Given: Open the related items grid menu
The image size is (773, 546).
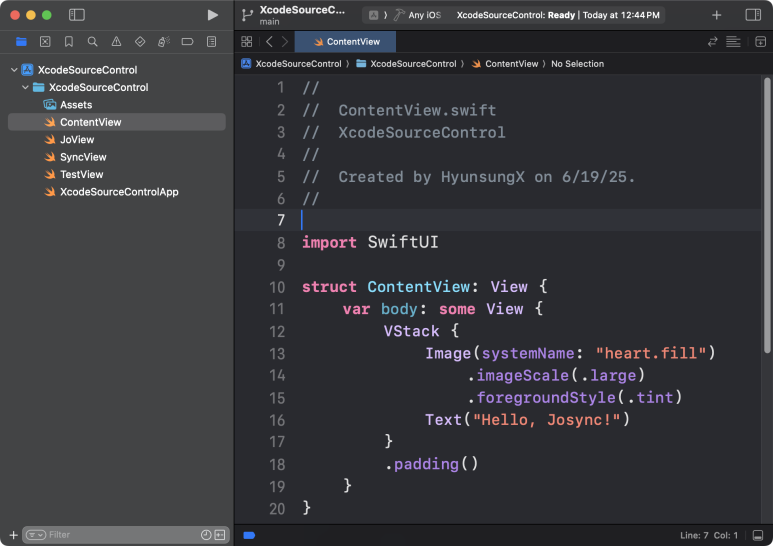Looking at the screenshot, I should tap(247, 42).
